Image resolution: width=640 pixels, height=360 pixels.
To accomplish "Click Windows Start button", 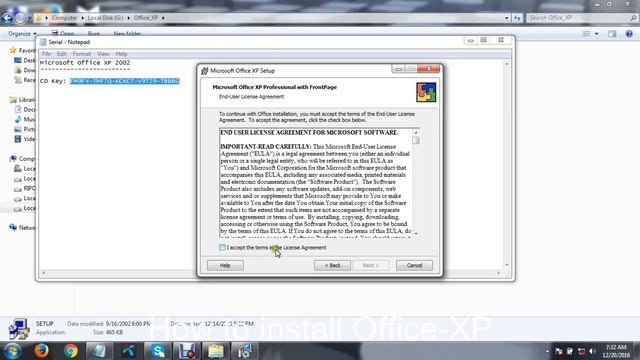I will [x=12, y=351].
